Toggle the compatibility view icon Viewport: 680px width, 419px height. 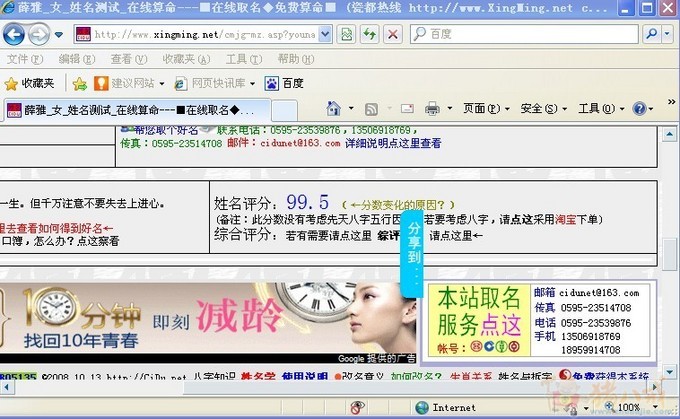pyautogui.click(x=346, y=34)
